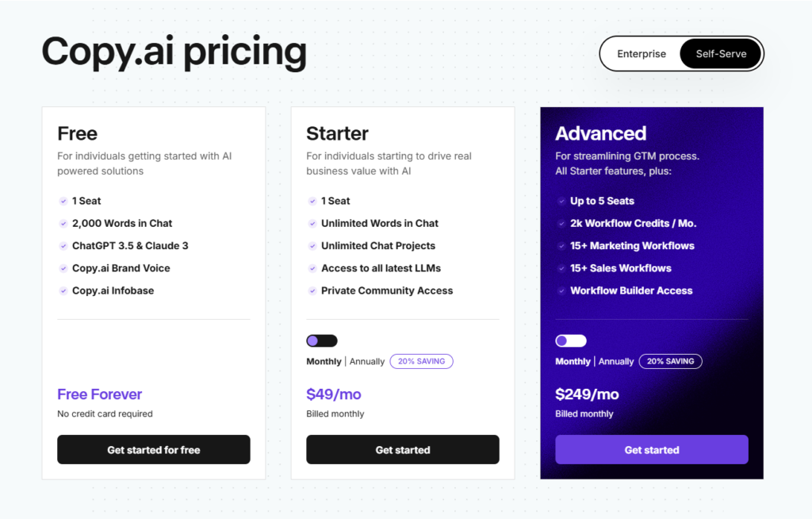
Task: Click the checkmark icon next to Private Community Access
Action: click(312, 291)
